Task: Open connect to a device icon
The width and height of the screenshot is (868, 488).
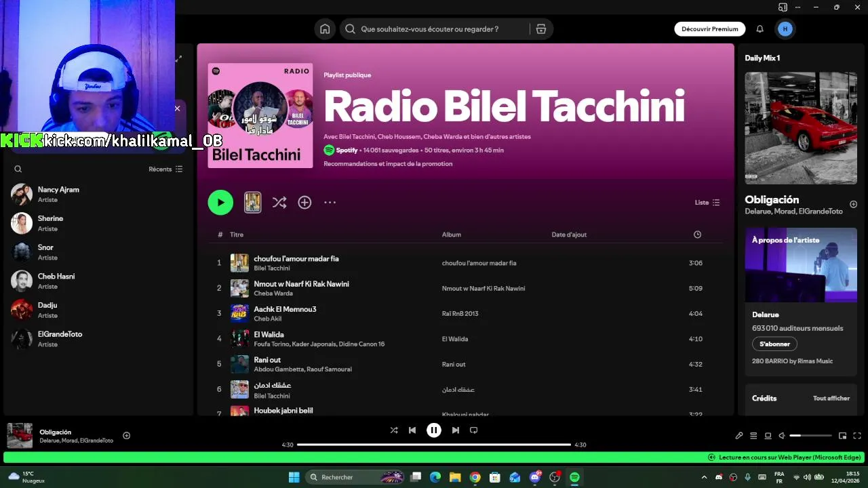Action: pyautogui.click(x=768, y=436)
